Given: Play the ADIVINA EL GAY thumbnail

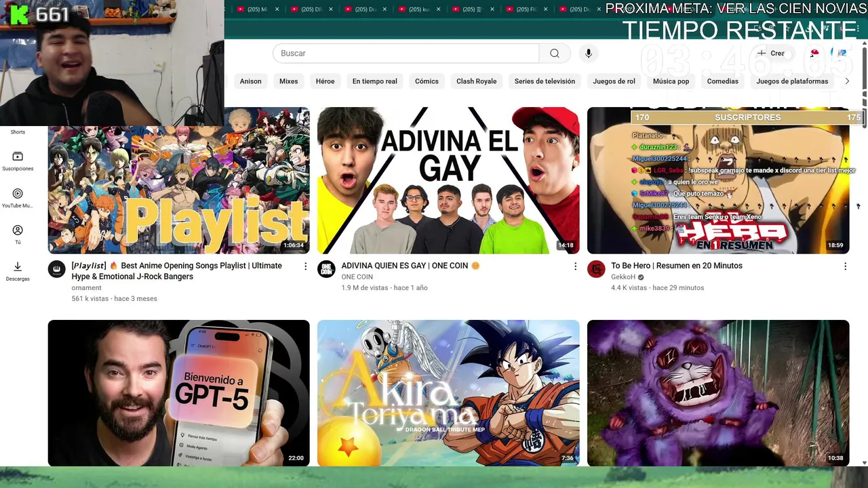Looking at the screenshot, I should coord(448,180).
